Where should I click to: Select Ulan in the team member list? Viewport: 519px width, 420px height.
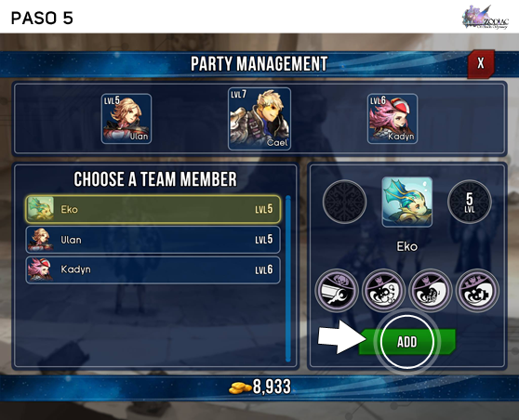click(x=153, y=240)
